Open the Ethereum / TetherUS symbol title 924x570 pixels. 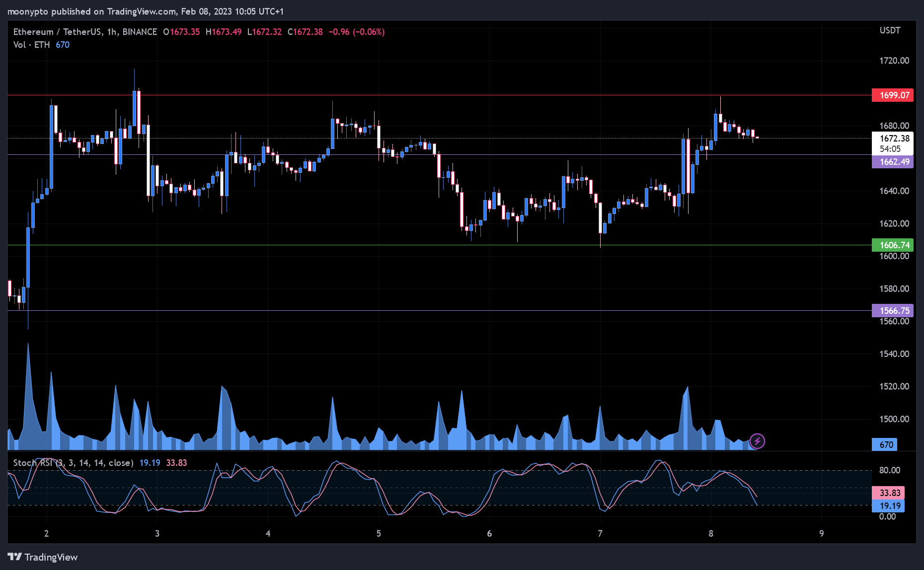[x=58, y=32]
